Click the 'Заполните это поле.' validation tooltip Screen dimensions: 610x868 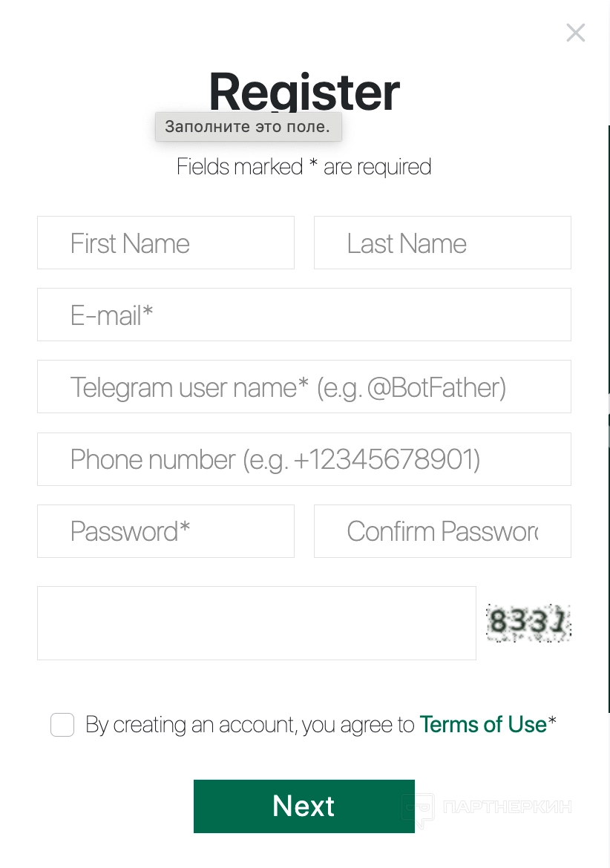click(x=248, y=127)
